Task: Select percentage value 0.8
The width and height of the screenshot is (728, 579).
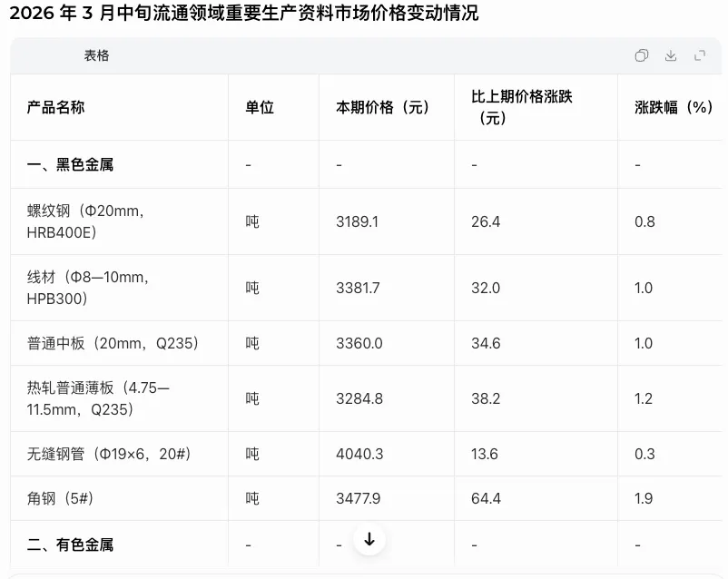Action: 644,221
